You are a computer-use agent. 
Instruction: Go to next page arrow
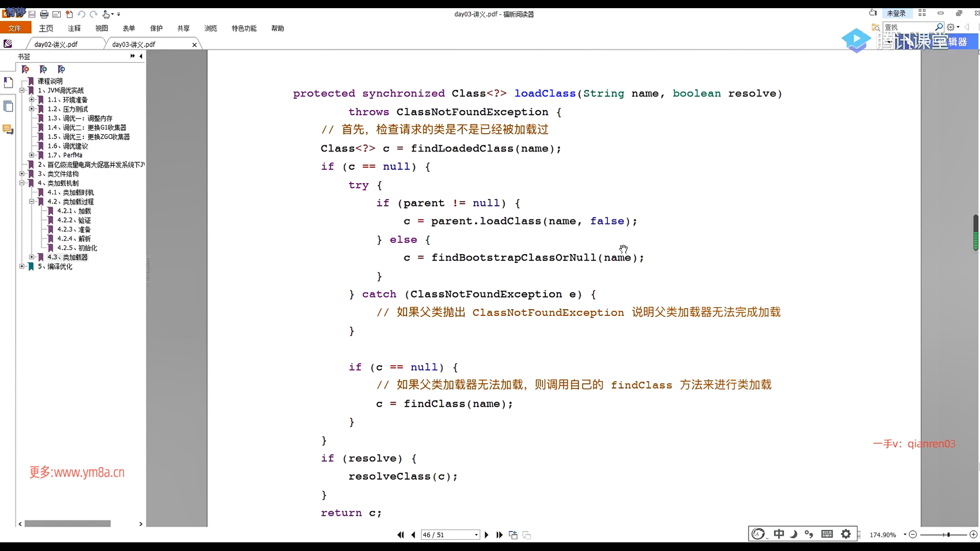[486, 535]
